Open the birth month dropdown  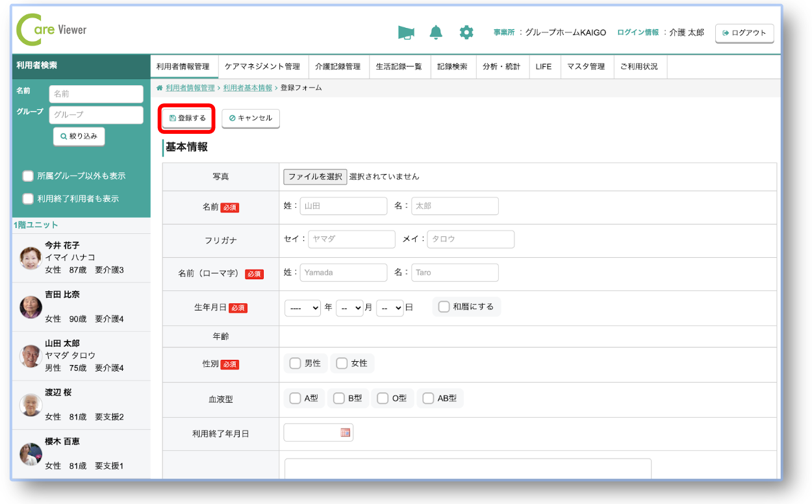349,308
